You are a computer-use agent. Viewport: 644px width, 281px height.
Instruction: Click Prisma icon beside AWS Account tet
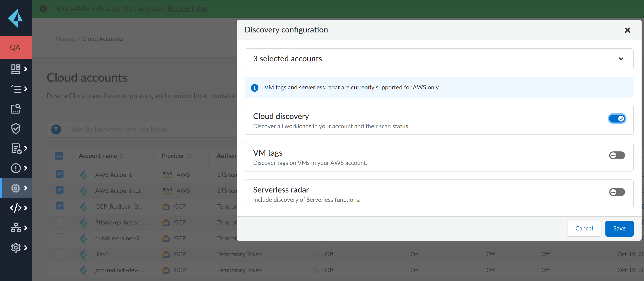(83, 191)
